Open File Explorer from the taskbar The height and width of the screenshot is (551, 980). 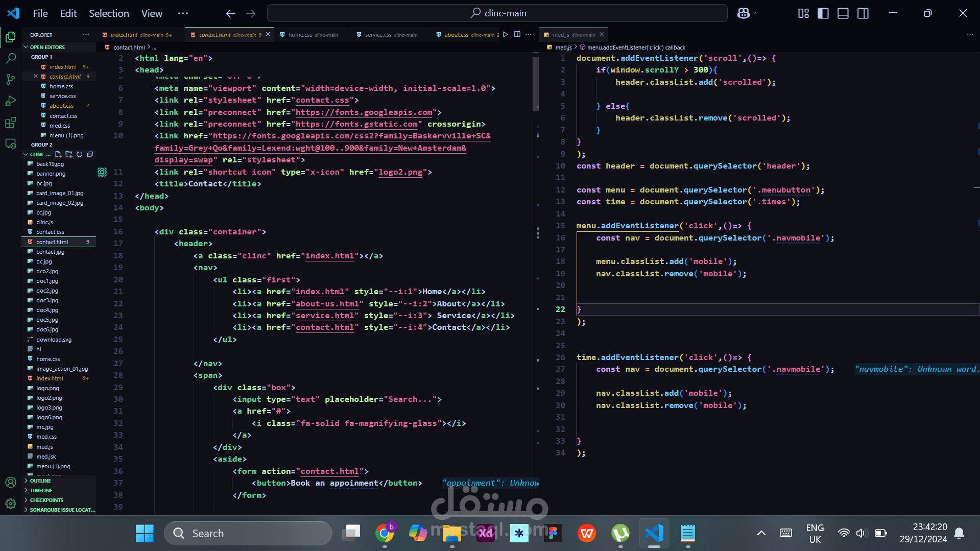tap(452, 533)
